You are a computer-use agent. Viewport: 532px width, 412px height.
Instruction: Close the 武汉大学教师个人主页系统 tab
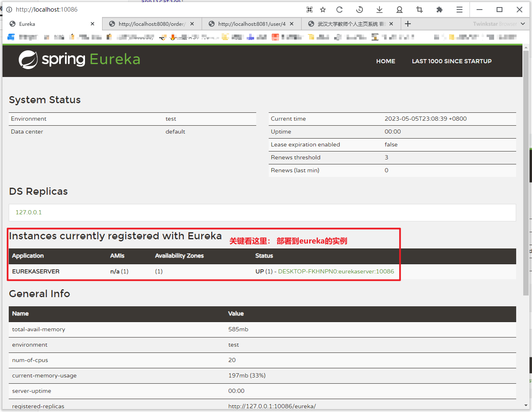(391, 24)
